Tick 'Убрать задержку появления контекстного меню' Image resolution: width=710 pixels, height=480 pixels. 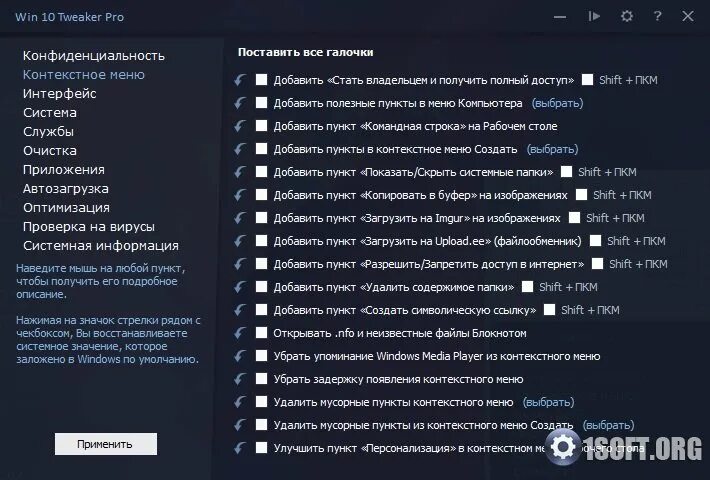coord(261,379)
